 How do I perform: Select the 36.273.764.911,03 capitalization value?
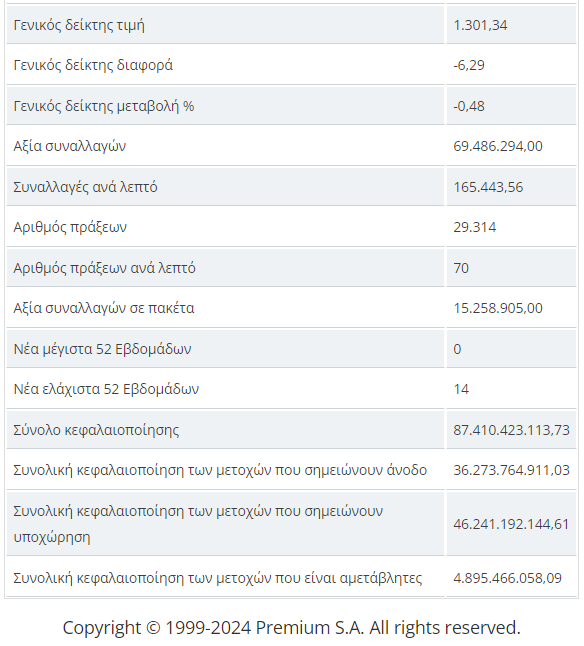point(511,470)
